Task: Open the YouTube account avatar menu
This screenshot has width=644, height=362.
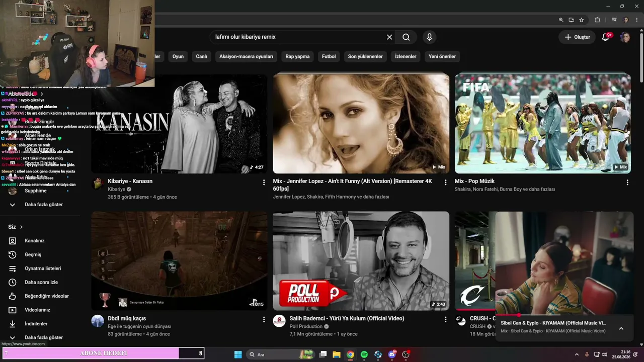Action: pyautogui.click(x=625, y=37)
